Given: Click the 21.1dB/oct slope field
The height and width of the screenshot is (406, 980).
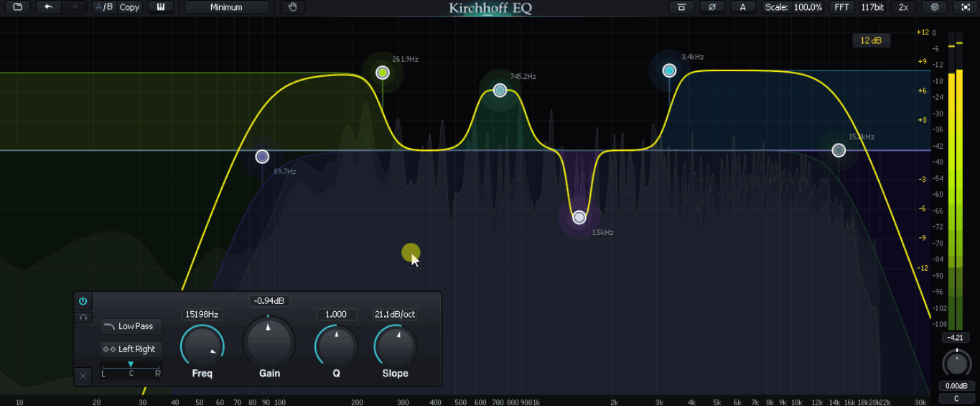Looking at the screenshot, I should (x=395, y=314).
